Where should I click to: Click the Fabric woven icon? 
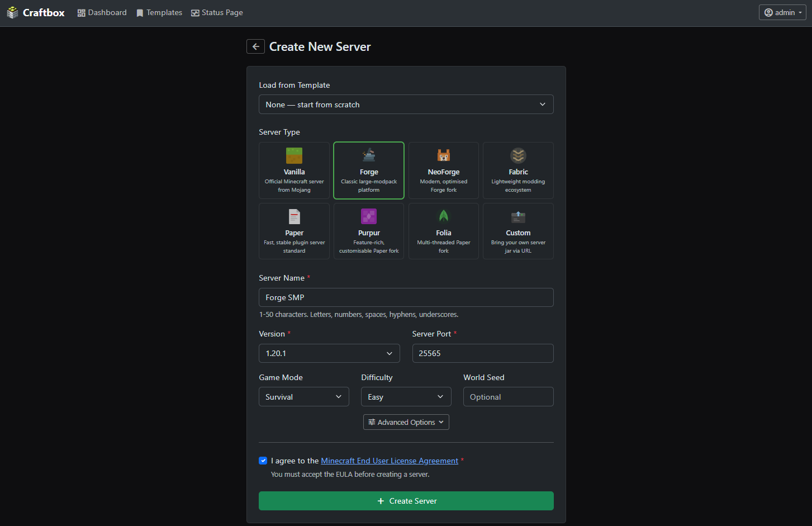tap(518, 155)
